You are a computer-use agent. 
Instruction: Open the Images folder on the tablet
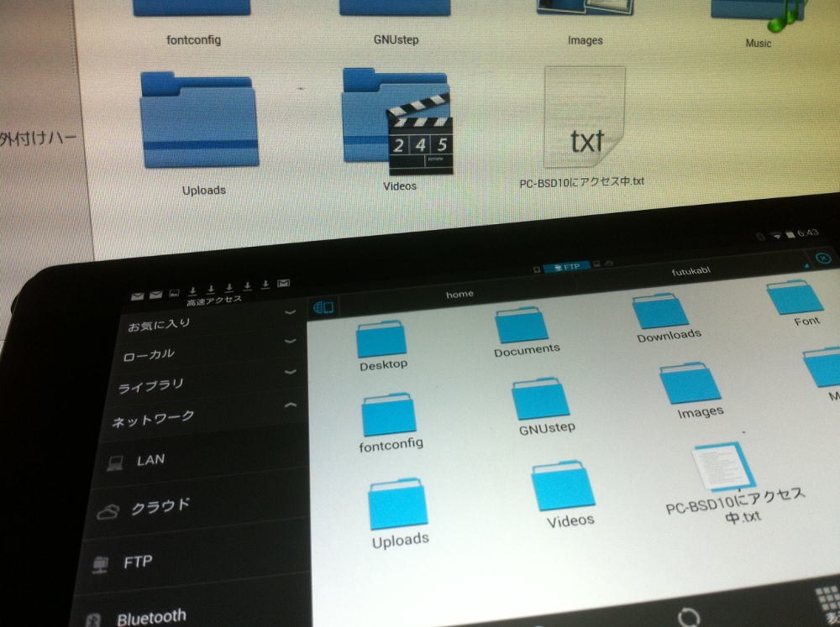click(x=690, y=384)
